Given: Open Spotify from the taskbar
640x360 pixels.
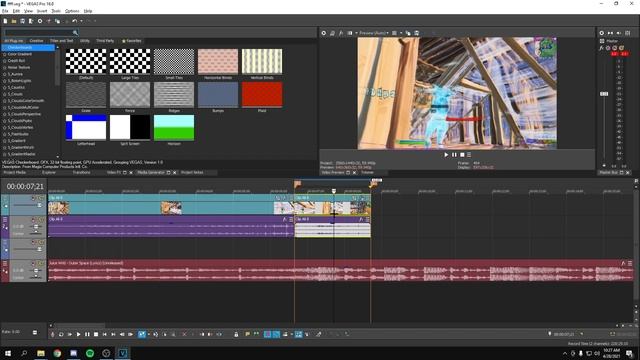Looking at the screenshot, I should click(90, 353).
